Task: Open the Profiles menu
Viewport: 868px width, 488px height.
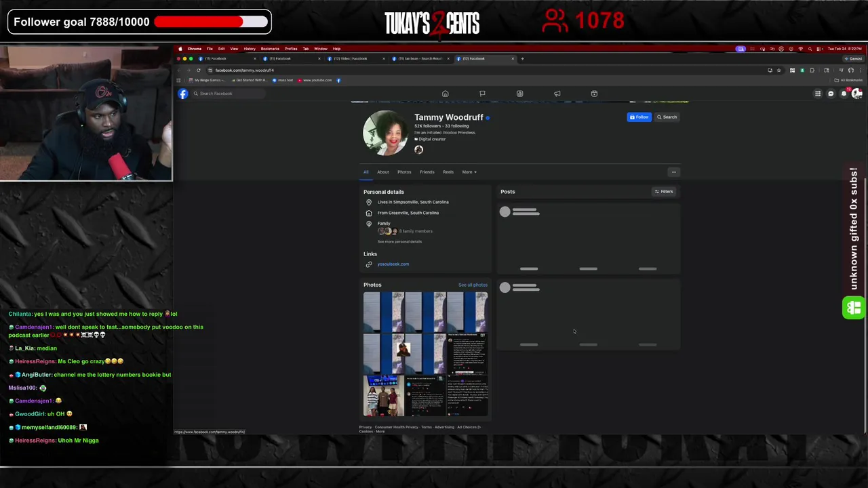Action: (x=291, y=49)
